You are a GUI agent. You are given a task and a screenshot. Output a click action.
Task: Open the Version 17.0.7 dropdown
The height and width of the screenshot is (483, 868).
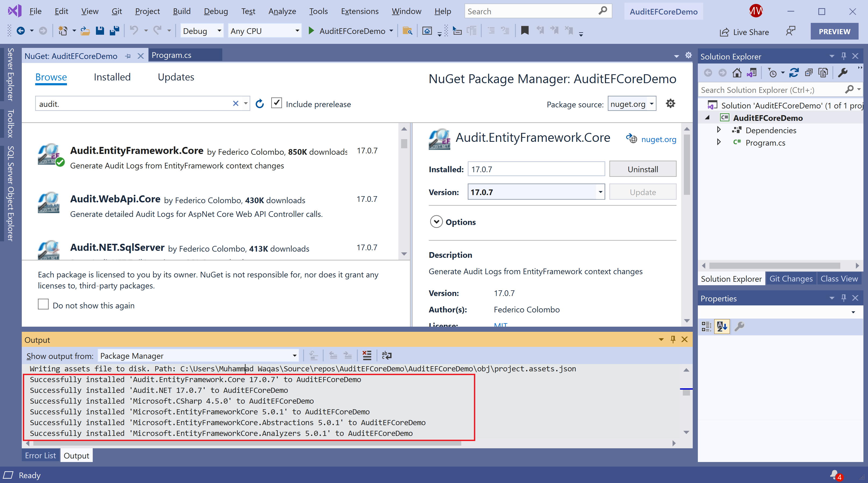tap(600, 192)
